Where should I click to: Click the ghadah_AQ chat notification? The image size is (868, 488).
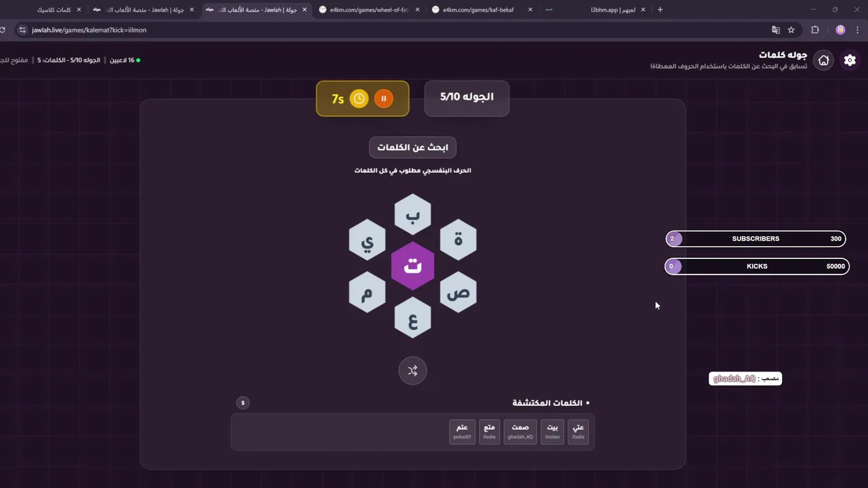[745, 379]
